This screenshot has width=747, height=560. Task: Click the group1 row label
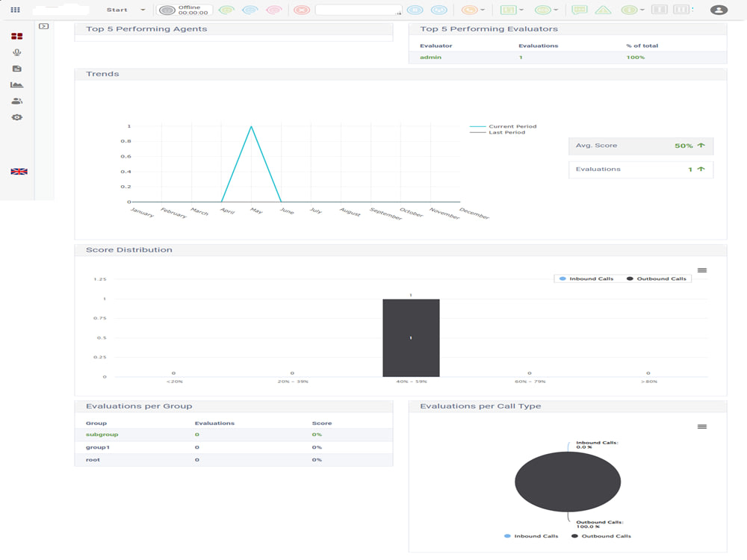(98, 447)
